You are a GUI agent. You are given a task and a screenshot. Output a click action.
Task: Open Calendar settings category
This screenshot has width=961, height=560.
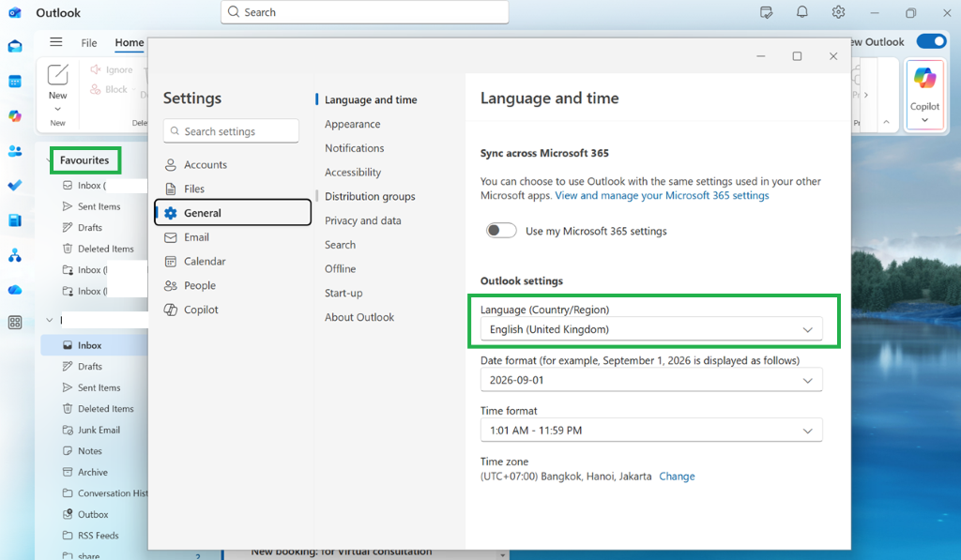[233, 261]
